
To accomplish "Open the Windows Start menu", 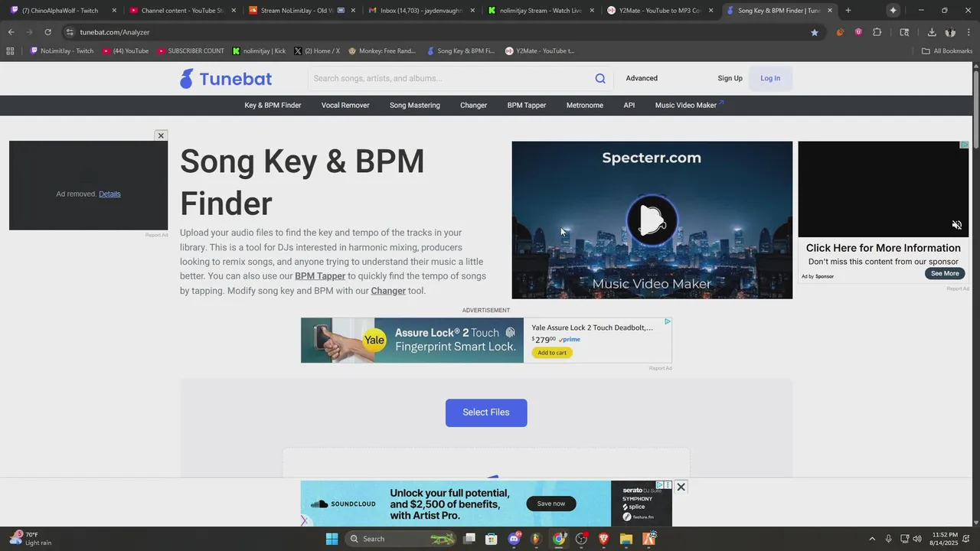I will coord(332,539).
